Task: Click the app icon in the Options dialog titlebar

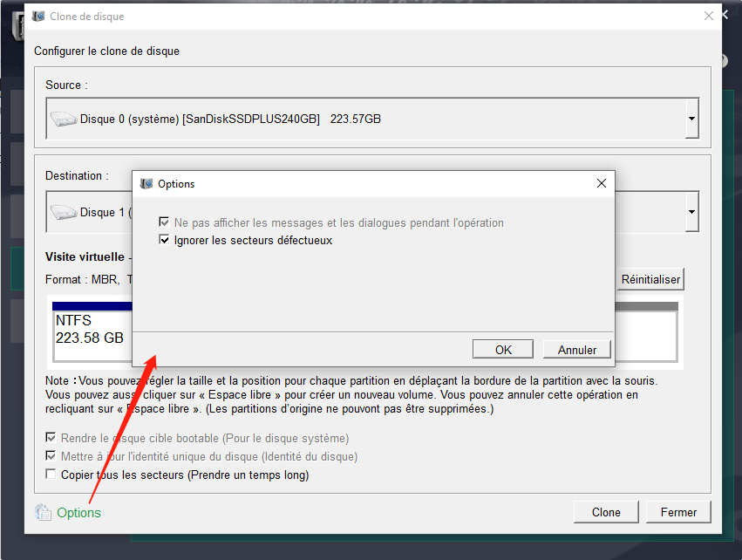Action: click(146, 183)
